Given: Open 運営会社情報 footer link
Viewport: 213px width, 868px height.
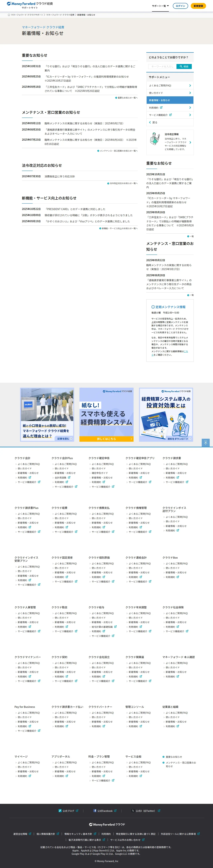Looking at the screenshot, I should pyautogui.click(x=20, y=834).
